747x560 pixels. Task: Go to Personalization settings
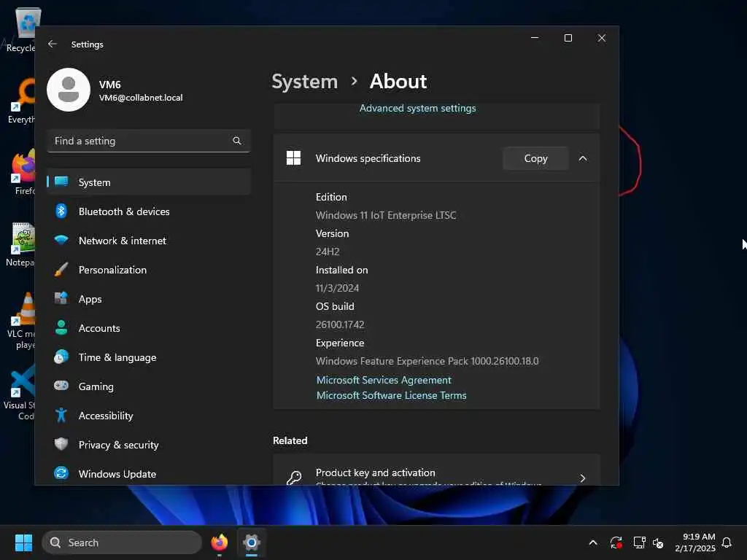[x=149, y=270]
